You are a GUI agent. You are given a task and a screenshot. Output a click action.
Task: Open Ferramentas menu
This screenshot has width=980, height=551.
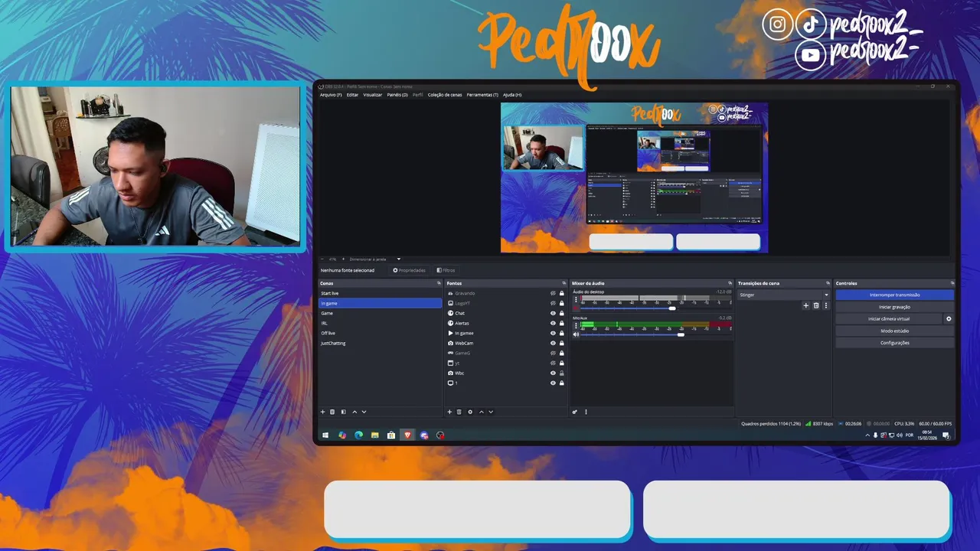(482, 95)
